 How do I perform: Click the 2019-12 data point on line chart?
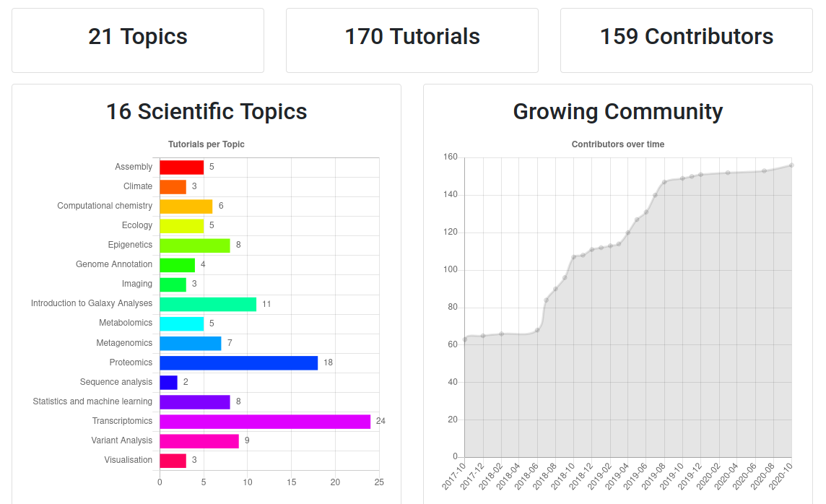(x=700, y=175)
